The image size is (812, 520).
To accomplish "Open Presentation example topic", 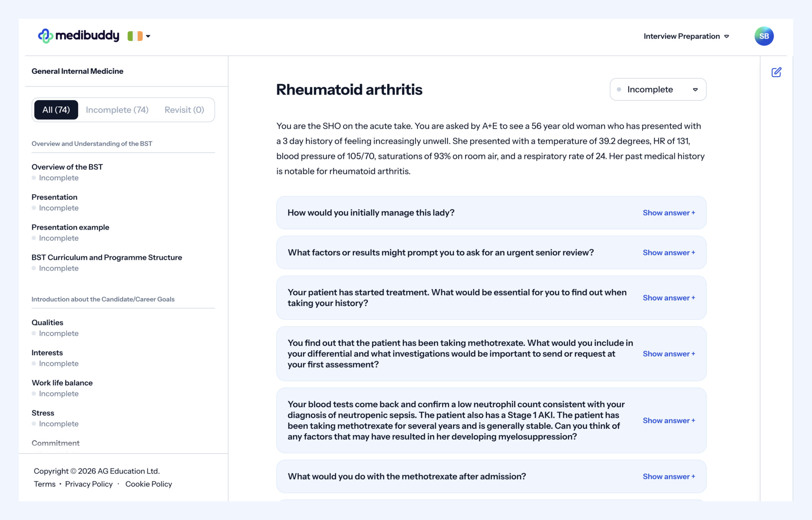I will tap(70, 227).
